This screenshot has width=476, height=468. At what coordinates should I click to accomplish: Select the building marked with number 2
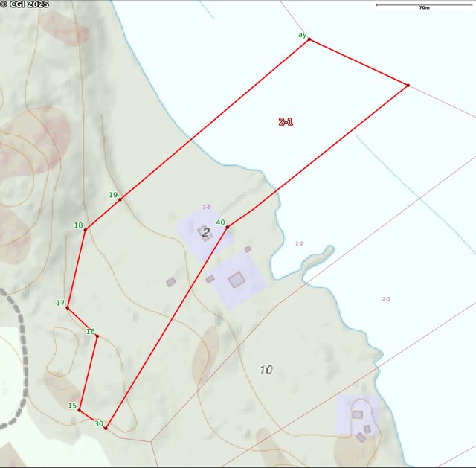tap(205, 233)
